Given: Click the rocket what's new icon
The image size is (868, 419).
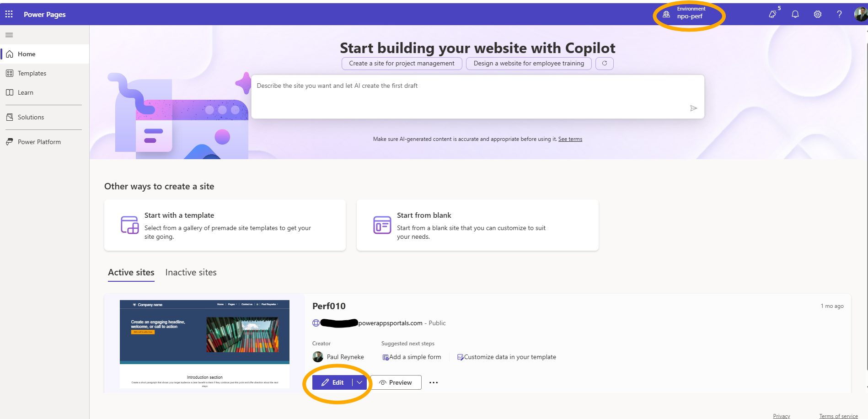Looking at the screenshot, I should (x=773, y=14).
